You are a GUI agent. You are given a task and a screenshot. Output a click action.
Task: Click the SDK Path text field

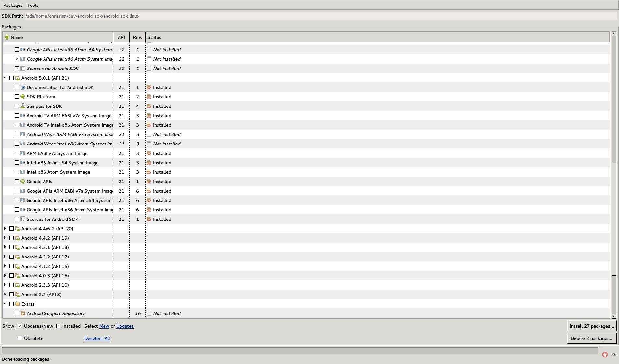321,16
